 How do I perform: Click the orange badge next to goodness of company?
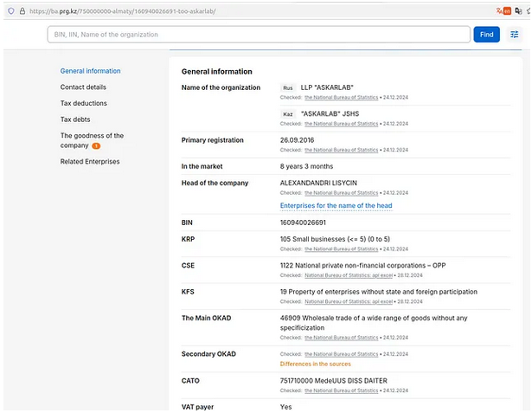click(x=97, y=145)
